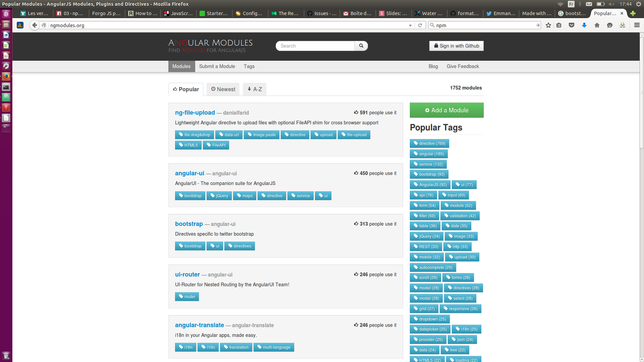
Task: Select the directive (769) popular tag
Action: click(429, 144)
